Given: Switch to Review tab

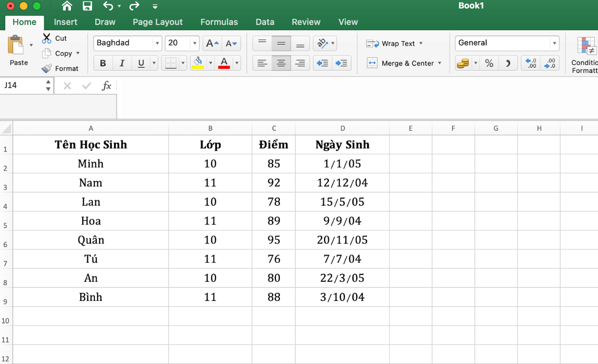Looking at the screenshot, I should pos(306,22).
